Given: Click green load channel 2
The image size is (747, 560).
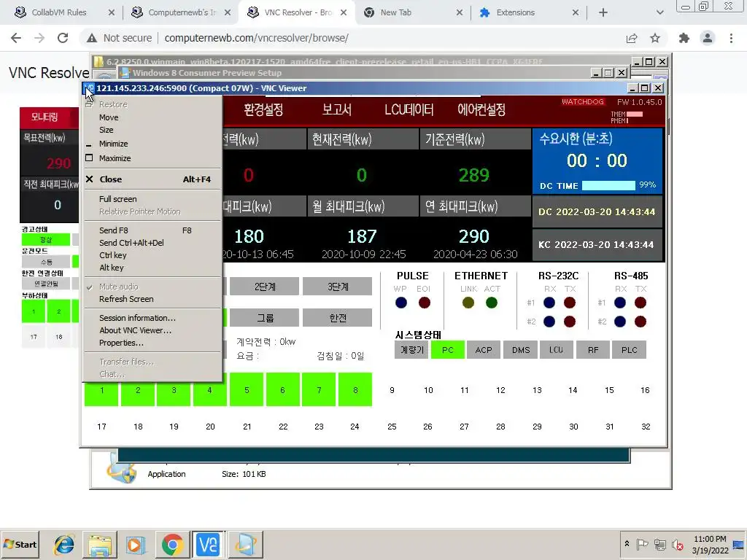Looking at the screenshot, I should click(x=138, y=394).
